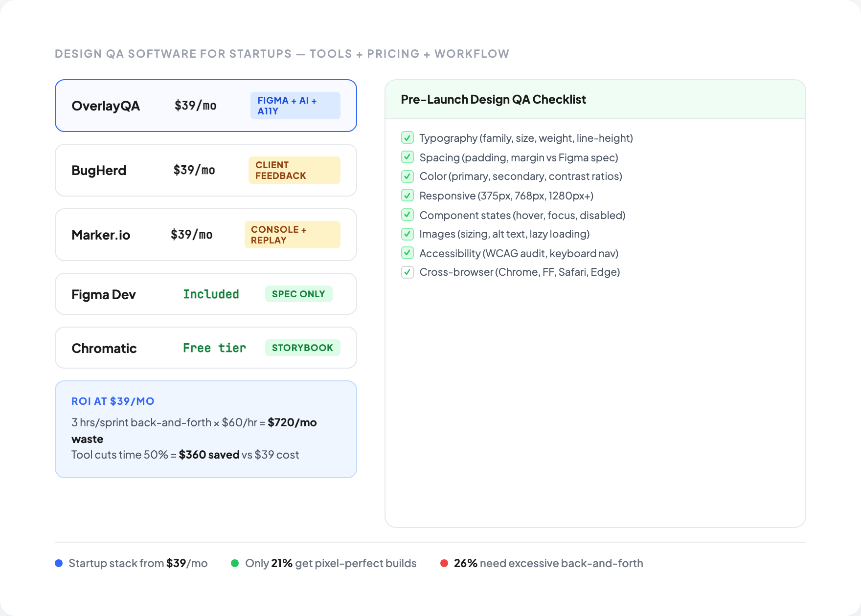Click the Cross-browser (Chrome, FF, Safari, Edge) text
The height and width of the screenshot is (616, 861).
pos(520,272)
